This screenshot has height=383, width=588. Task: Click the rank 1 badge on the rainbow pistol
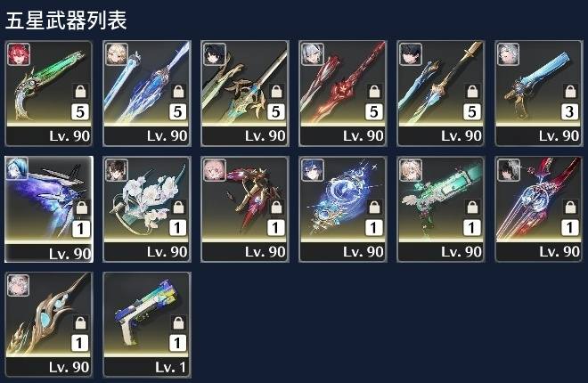click(178, 343)
